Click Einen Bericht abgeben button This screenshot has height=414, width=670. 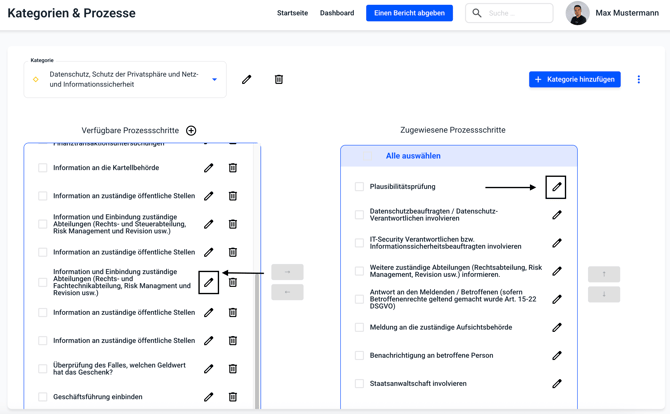point(409,13)
